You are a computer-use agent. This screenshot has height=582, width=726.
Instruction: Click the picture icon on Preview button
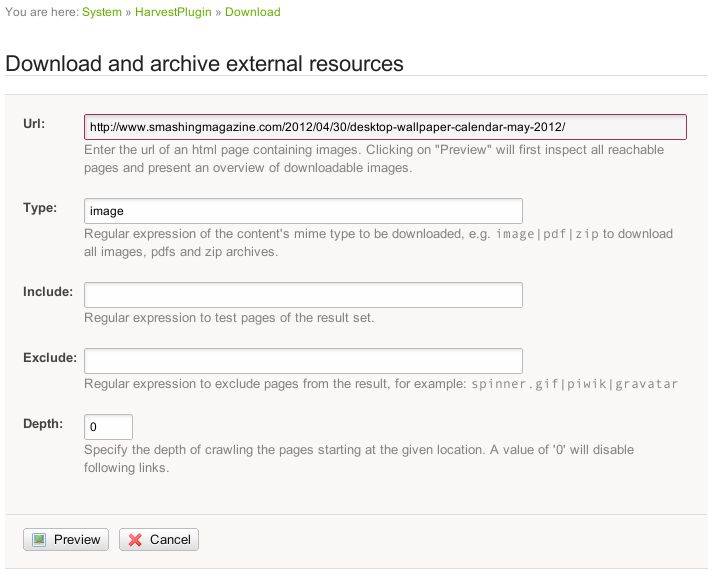point(39,540)
